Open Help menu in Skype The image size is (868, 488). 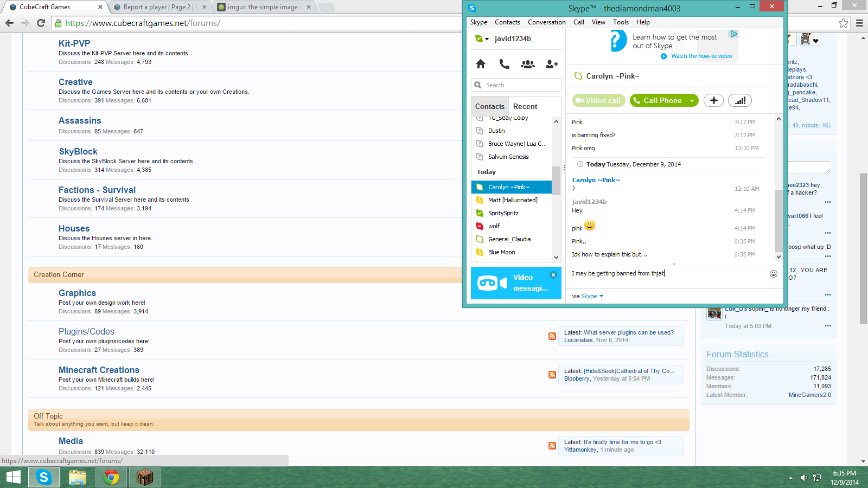643,22
